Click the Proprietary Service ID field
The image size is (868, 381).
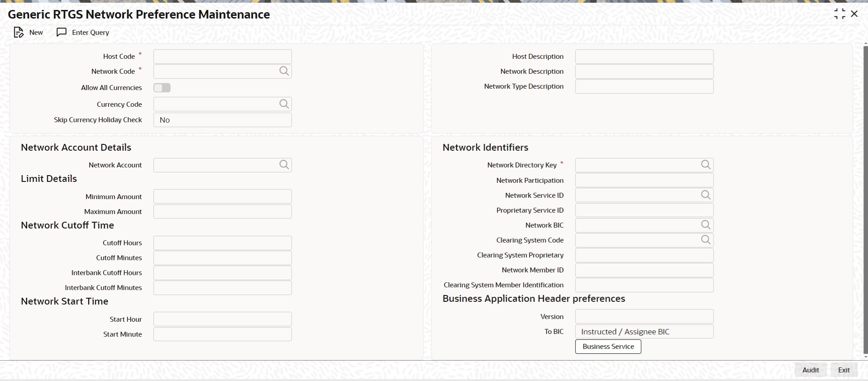(x=644, y=210)
